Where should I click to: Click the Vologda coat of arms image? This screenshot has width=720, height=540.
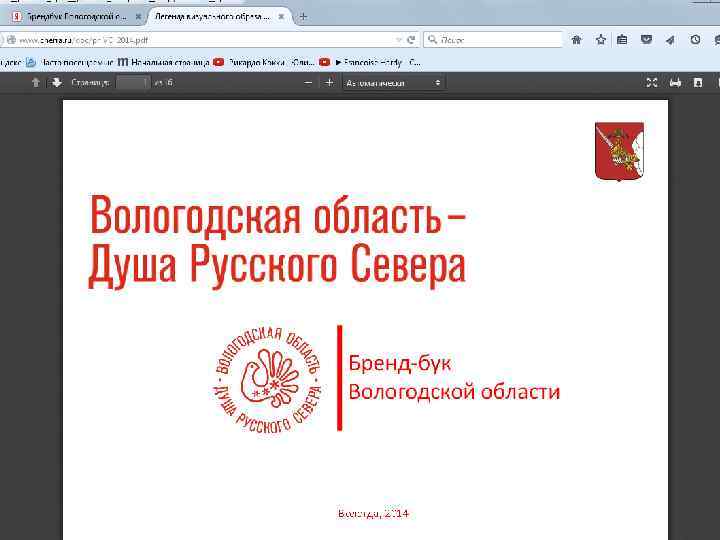coord(619,152)
